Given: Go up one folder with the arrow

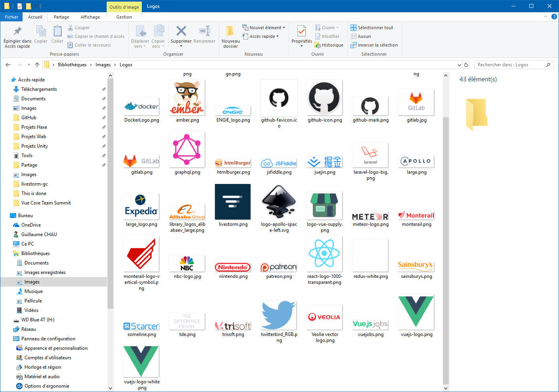Looking at the screenshot, I should point(37,65).
